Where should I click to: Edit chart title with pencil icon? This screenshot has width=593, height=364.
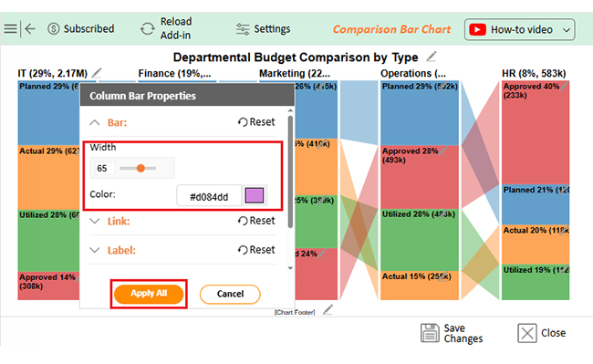point(432,57)
